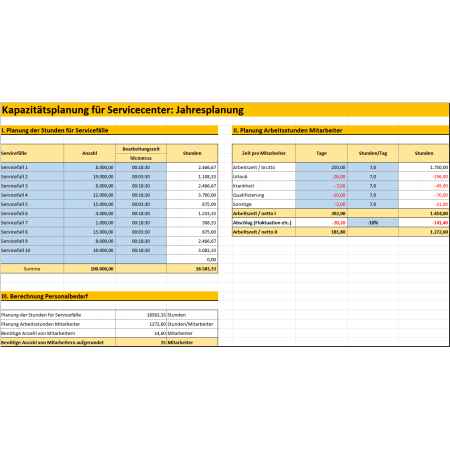
Task: Click Anzahl value of Servicefall 2
Action: 90,177
